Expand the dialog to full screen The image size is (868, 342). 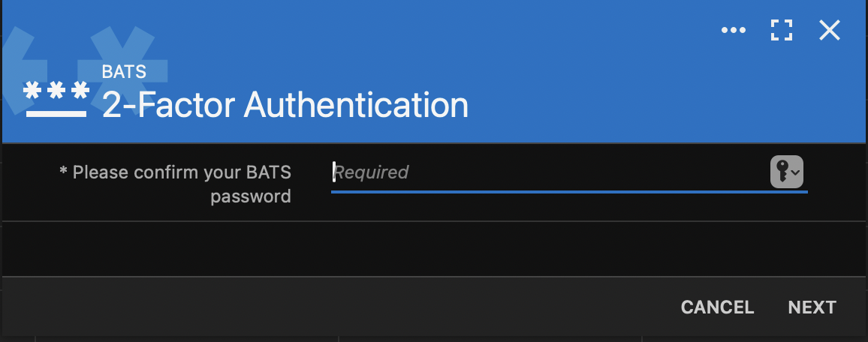point(782,31)
